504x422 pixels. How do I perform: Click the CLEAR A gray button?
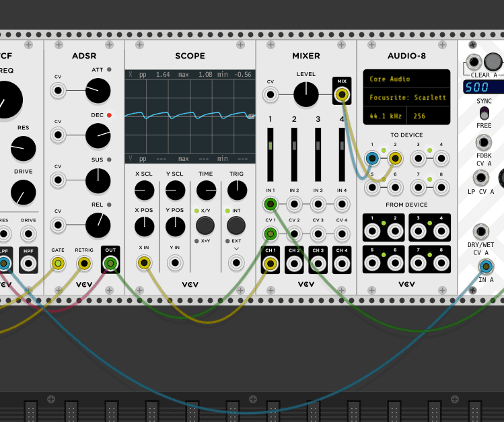pos(493,62)
